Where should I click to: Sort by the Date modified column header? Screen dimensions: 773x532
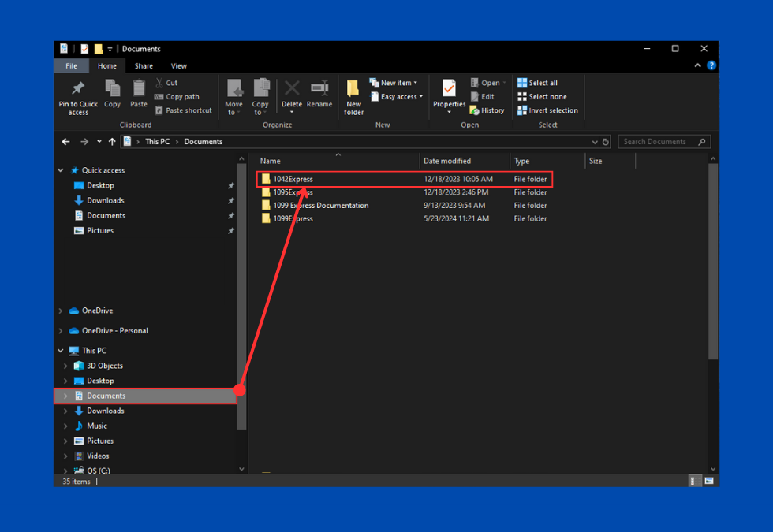pyautogui.click(x=447, y=161)
